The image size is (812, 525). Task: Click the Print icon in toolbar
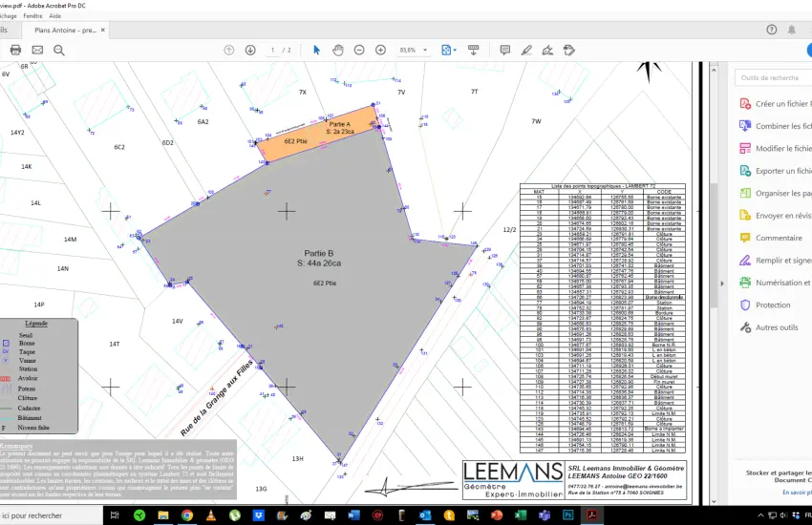13,50
